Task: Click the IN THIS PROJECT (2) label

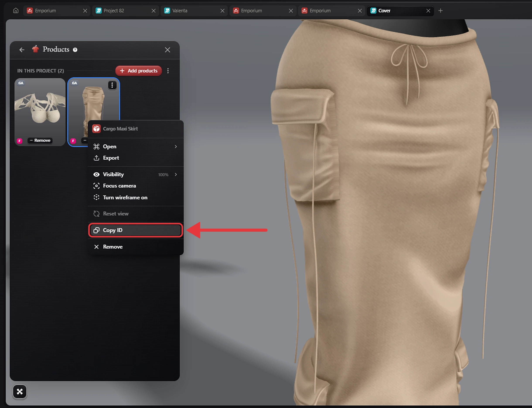Action: coord(41,71)
